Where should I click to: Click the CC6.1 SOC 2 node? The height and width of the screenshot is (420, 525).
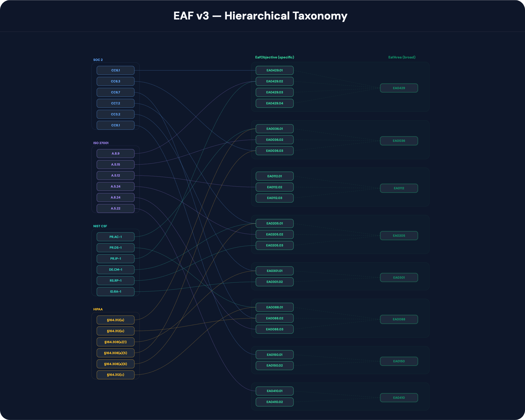[x=115, y=70]
